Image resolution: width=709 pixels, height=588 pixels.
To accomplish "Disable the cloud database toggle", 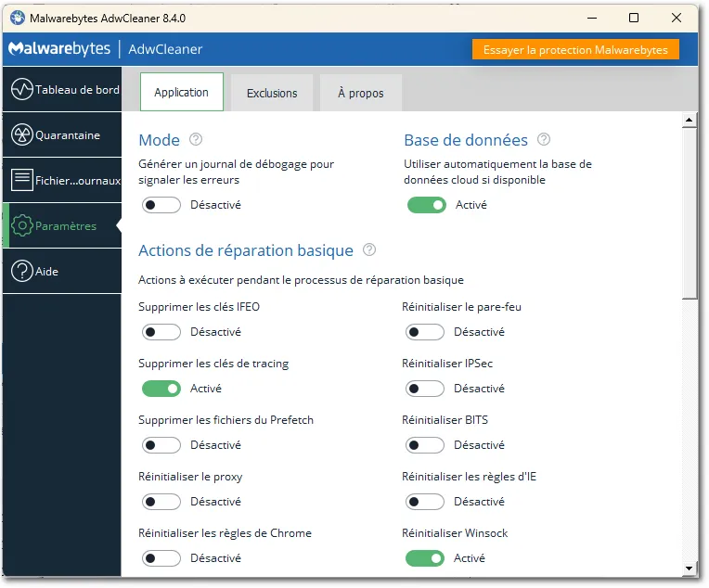I will tap(426, 205).
